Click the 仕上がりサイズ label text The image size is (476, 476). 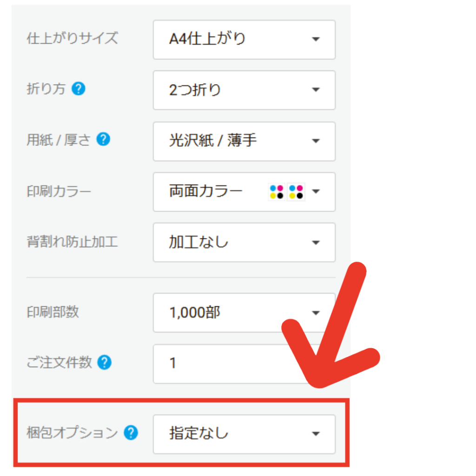pos(72,39)
